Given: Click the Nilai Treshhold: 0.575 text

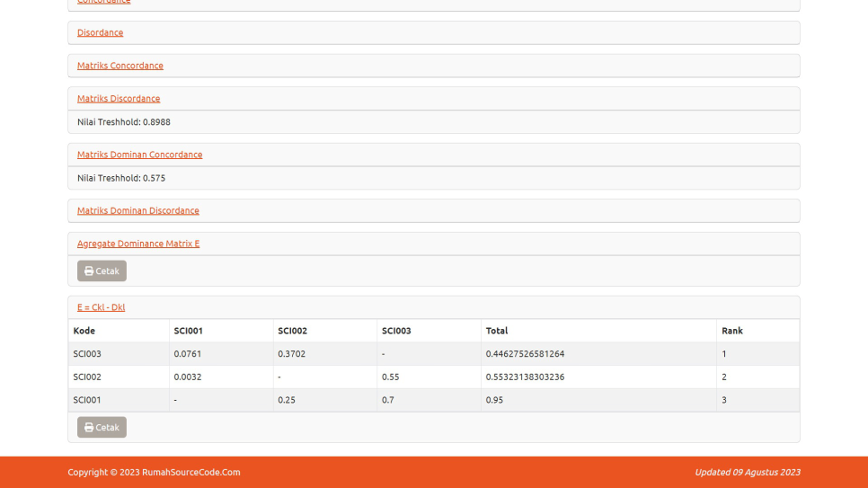Looking at the screenshot, I should coord(121,178).
